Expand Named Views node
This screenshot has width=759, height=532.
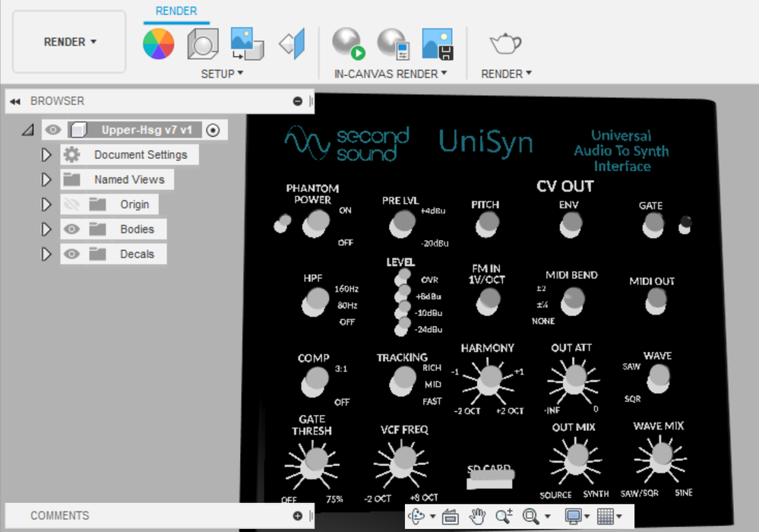point(46,179)
